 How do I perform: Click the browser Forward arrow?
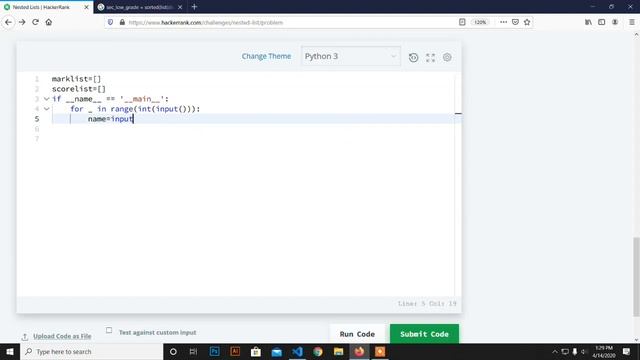click(22, 22)
